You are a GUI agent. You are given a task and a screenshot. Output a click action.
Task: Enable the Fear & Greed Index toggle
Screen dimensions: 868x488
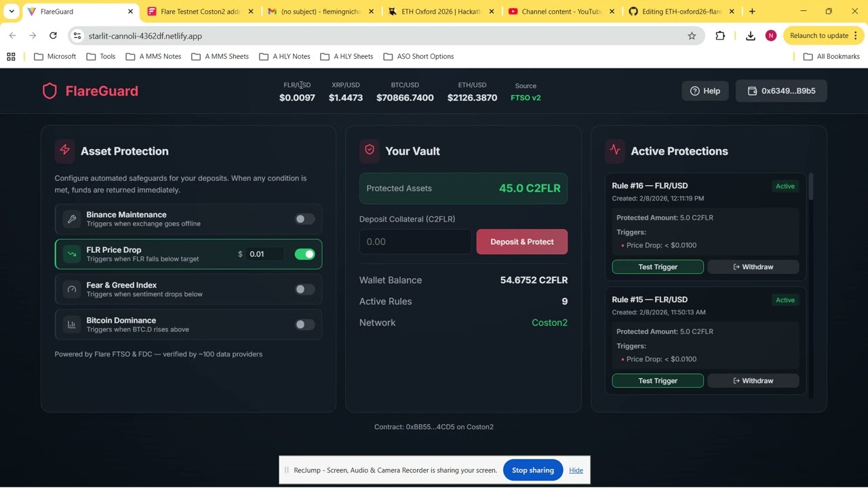[x=304, y=289]
